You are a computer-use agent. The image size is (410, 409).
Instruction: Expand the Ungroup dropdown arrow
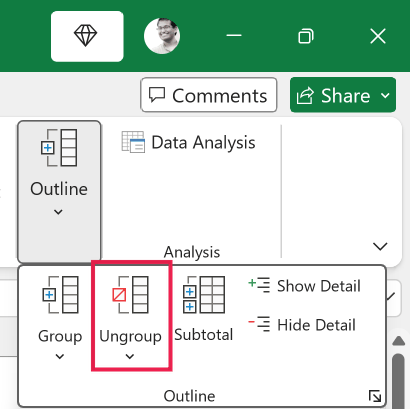coord(130,357)
